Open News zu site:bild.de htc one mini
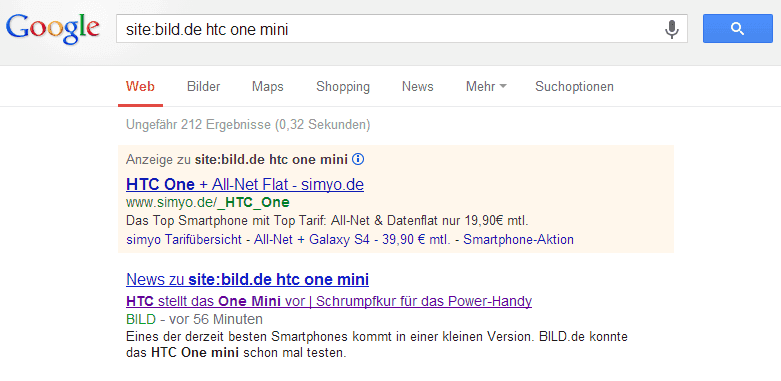 click(x=248, y=279)
